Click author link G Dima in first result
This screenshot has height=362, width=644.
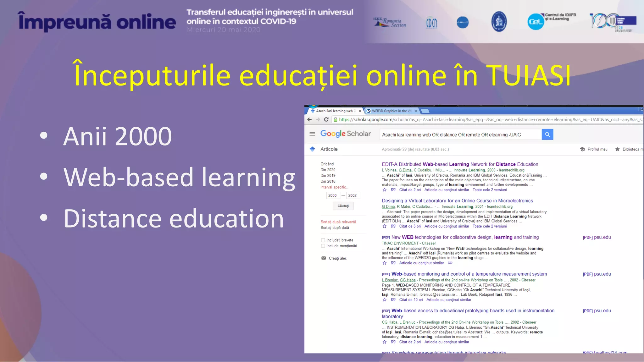pyautogui.click(x=405, y=170)
